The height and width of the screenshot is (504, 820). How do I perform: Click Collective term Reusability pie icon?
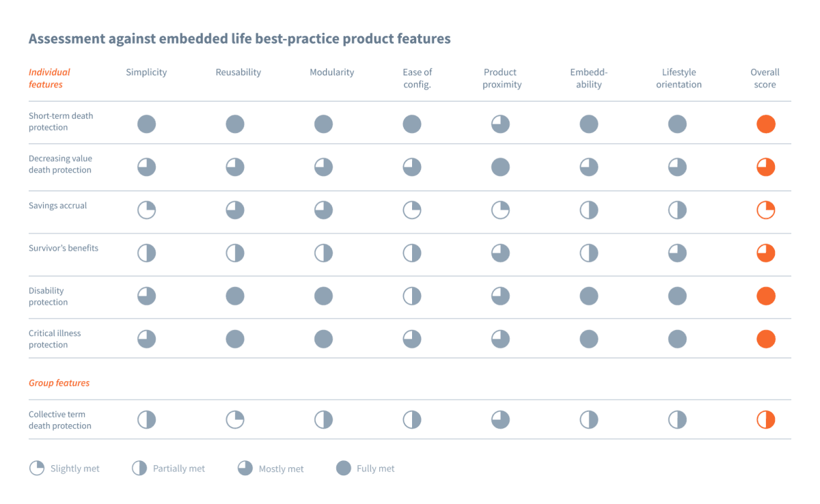(x=235, y=419)
